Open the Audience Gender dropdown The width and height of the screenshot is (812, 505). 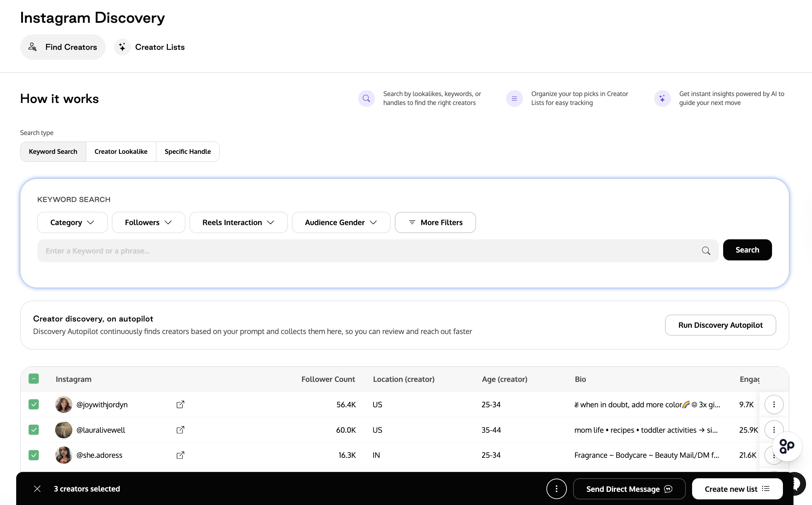pos(341,222)
